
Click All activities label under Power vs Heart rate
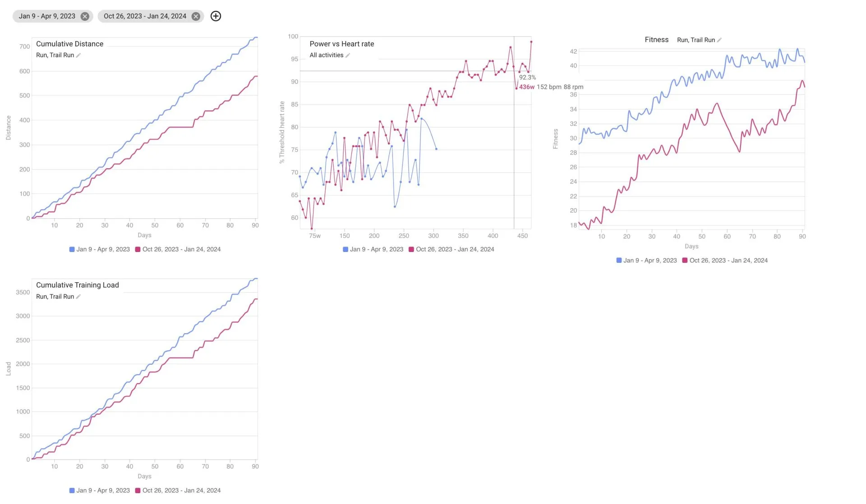[x=327, y=55]
